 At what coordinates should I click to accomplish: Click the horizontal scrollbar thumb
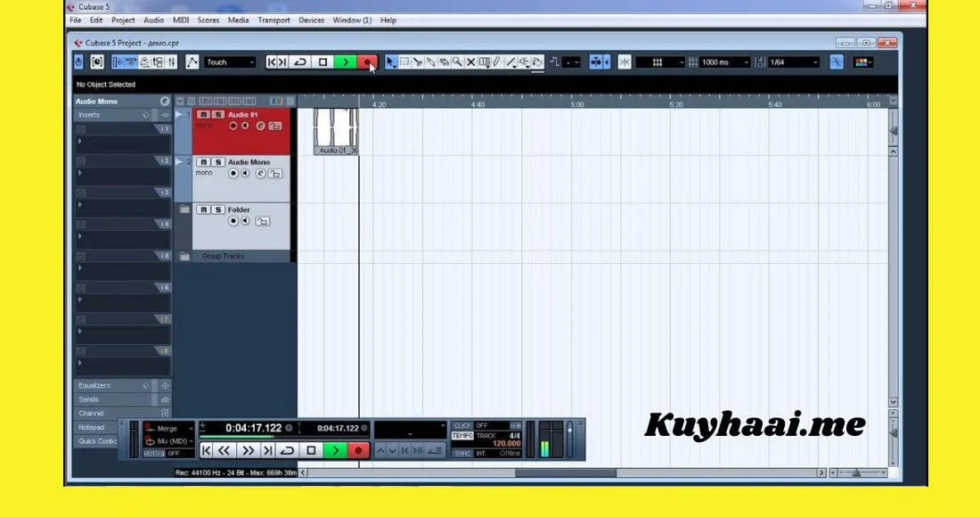(566, 472)
